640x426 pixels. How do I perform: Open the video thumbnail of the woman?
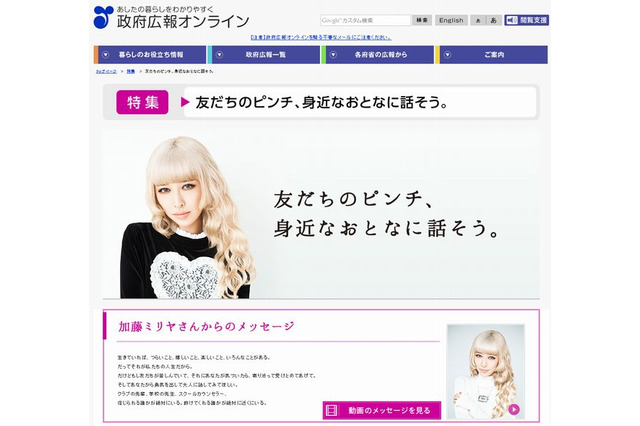click(x=486, y=372)
